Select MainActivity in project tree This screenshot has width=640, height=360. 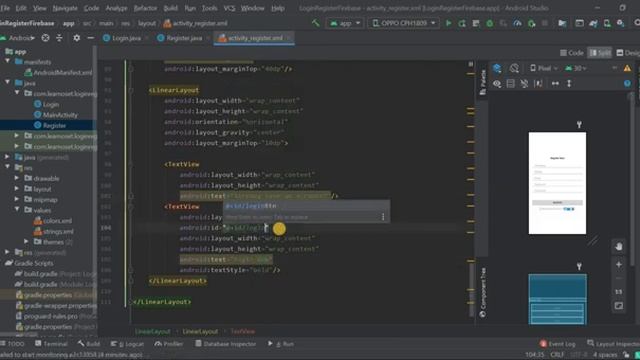tap(56, 115)
